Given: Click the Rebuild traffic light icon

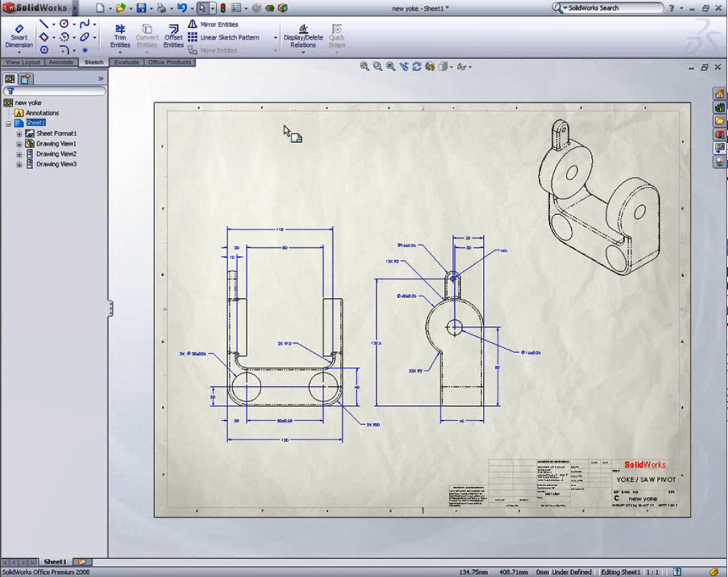Looking at the screenshot, I should click(223, 8).
